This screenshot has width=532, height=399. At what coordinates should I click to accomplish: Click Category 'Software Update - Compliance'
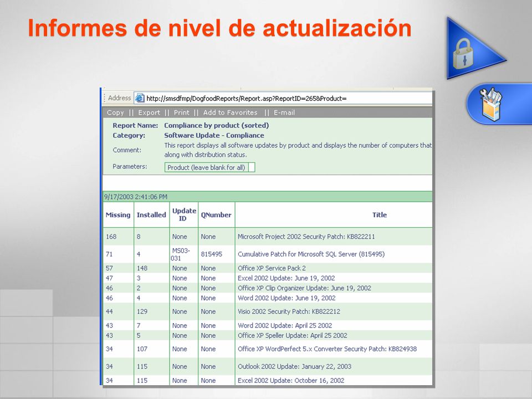click(x=214, y=135)
